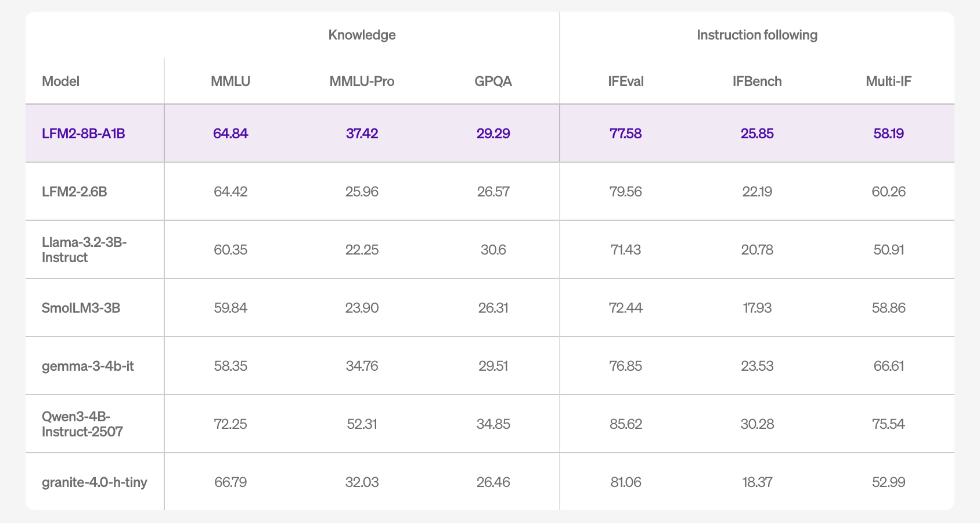Click gemma-3-4b-it's 66.61 Multi-IF score

click(888, 366)
